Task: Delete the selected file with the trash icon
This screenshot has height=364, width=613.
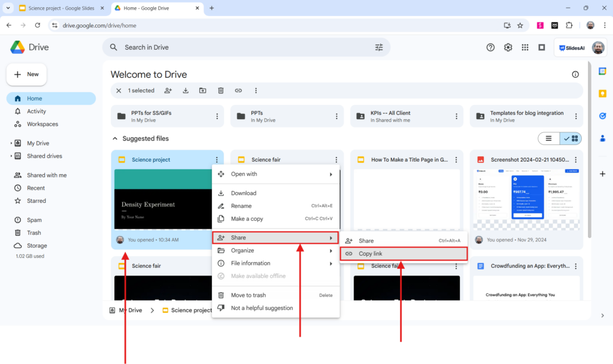Action: point(221,90)
